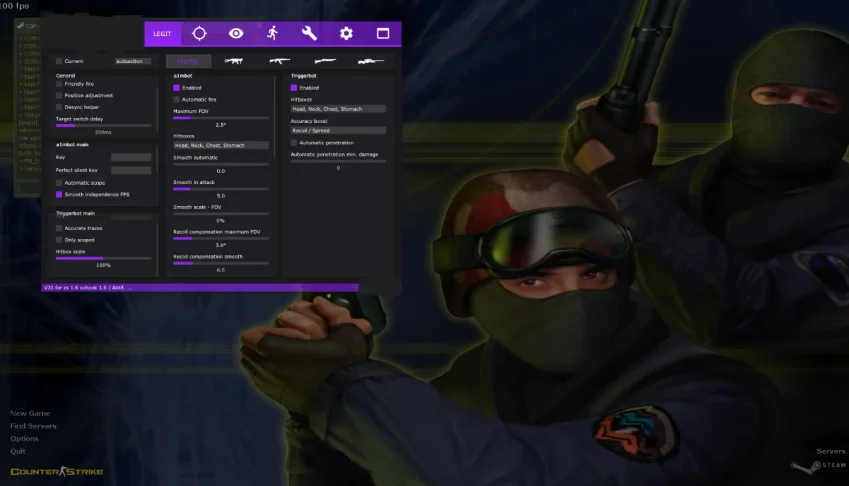The image size is (849, 486).
Task: Enable Automatic fire checkbox
Action: tap(177, 100)
